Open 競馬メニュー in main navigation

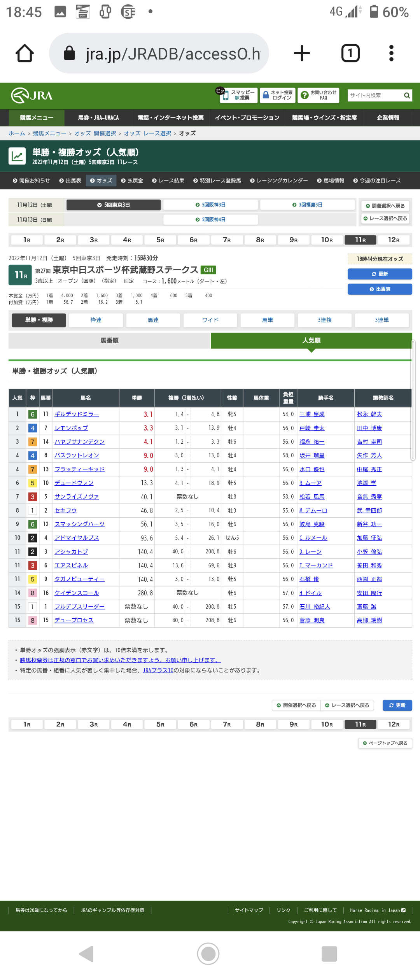37,118
